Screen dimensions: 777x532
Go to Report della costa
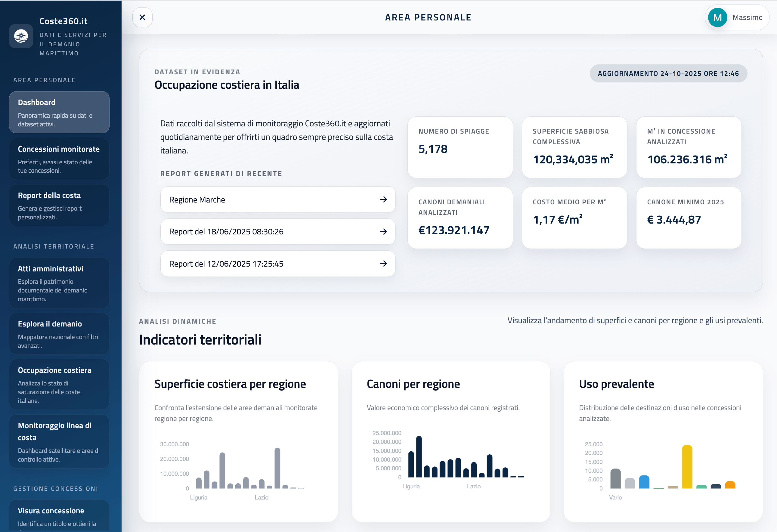(59, 205)
